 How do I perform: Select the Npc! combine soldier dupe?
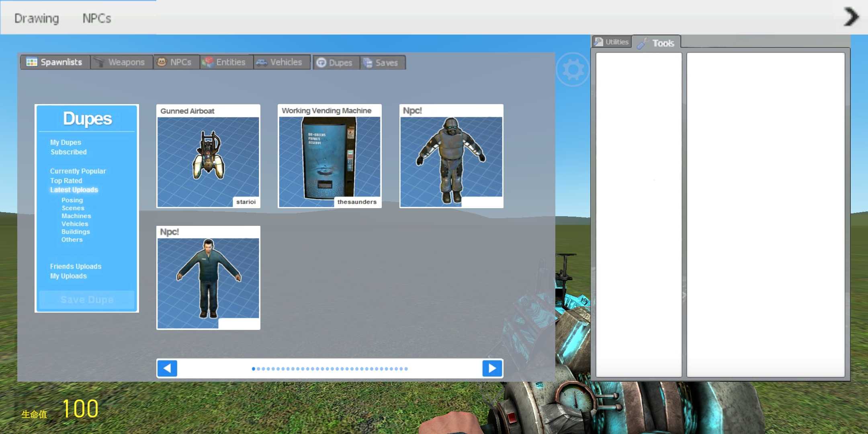451,156
